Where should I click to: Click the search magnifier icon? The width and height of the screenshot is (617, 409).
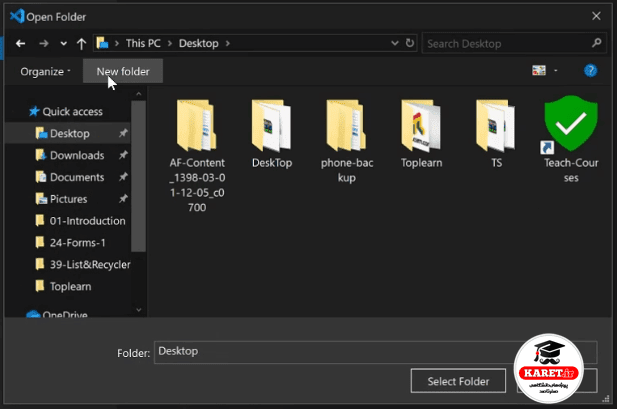pyautogui.click(x=597, y=43)
